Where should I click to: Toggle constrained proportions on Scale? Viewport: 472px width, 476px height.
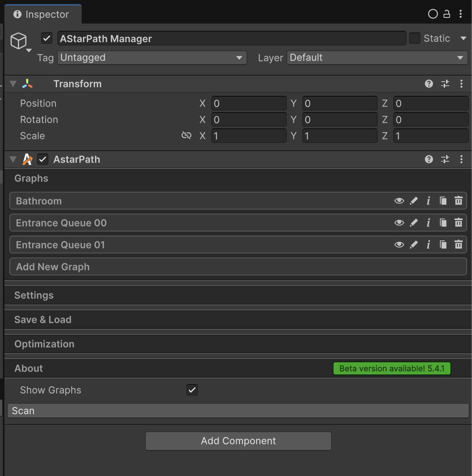click(186, 136)
